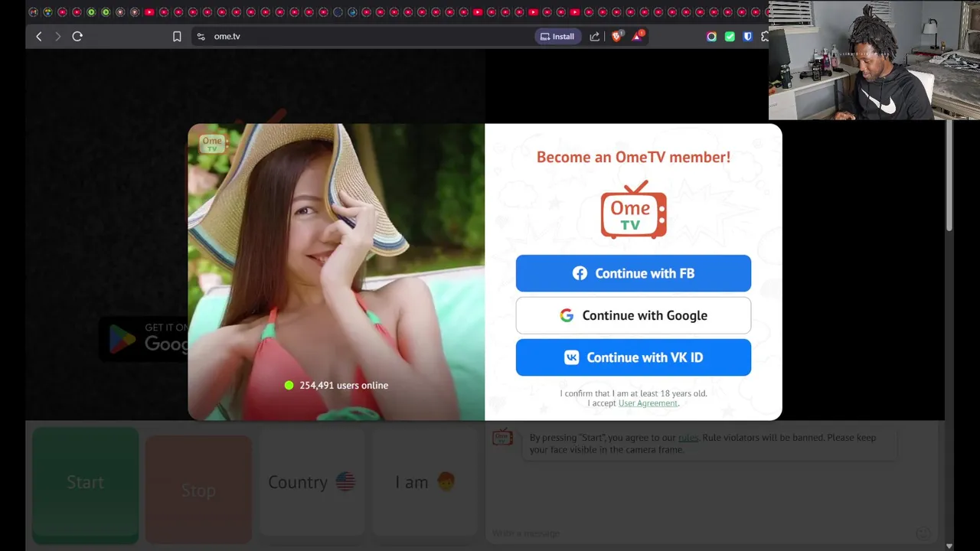Switch to the Gmail tab
The image size is (980, 551).
(33, 12)
